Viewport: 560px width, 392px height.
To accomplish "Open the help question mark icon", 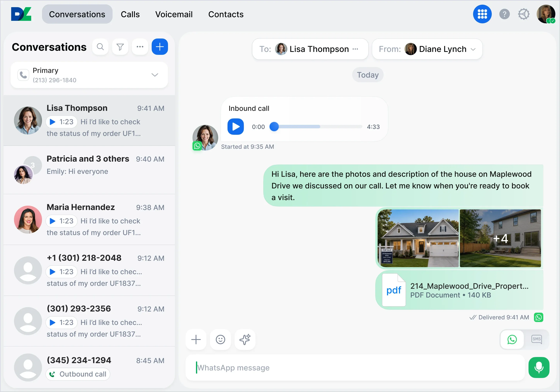I will coord(504,14).
